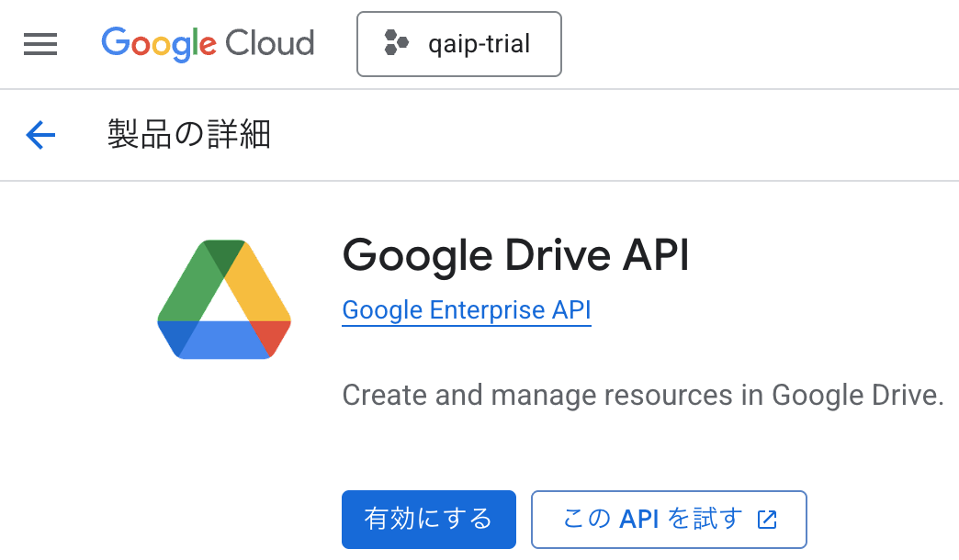The image size is (959, 560).
Task: Click the Google Drive API triangle logo
Action: click(224, 300)
